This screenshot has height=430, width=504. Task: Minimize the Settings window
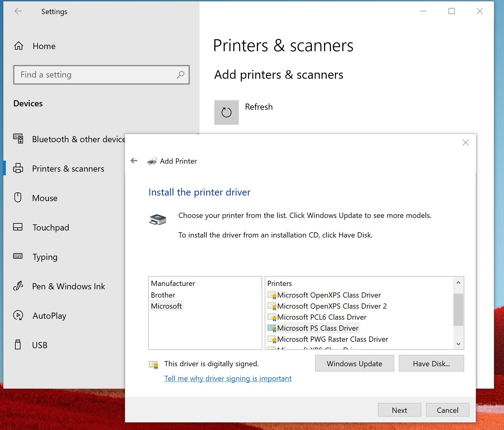tap(423, 11)
